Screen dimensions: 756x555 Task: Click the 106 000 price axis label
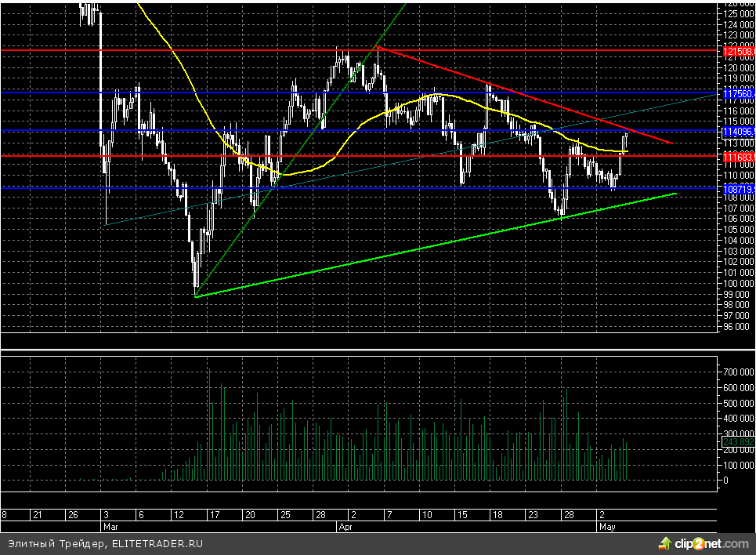[x=738, y=218]
